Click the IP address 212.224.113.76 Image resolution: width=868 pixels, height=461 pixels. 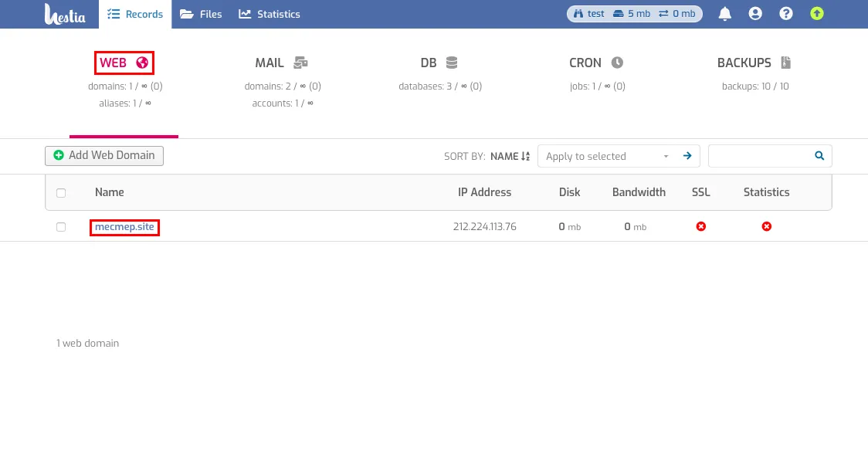pyautogui.click(x=484, y=227)
